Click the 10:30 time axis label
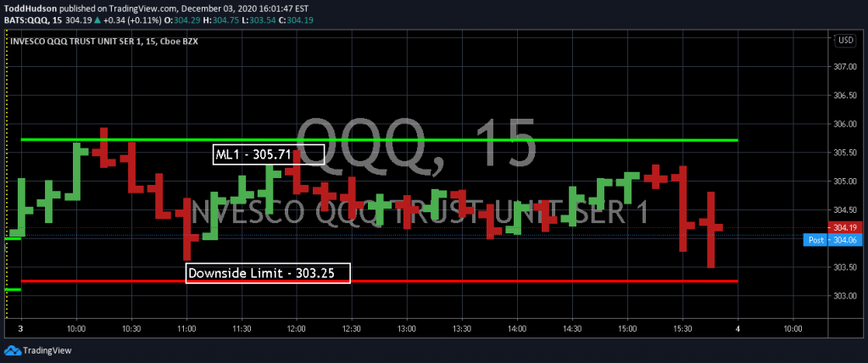This screenshot has width=868, height=363. click(131, 328)
